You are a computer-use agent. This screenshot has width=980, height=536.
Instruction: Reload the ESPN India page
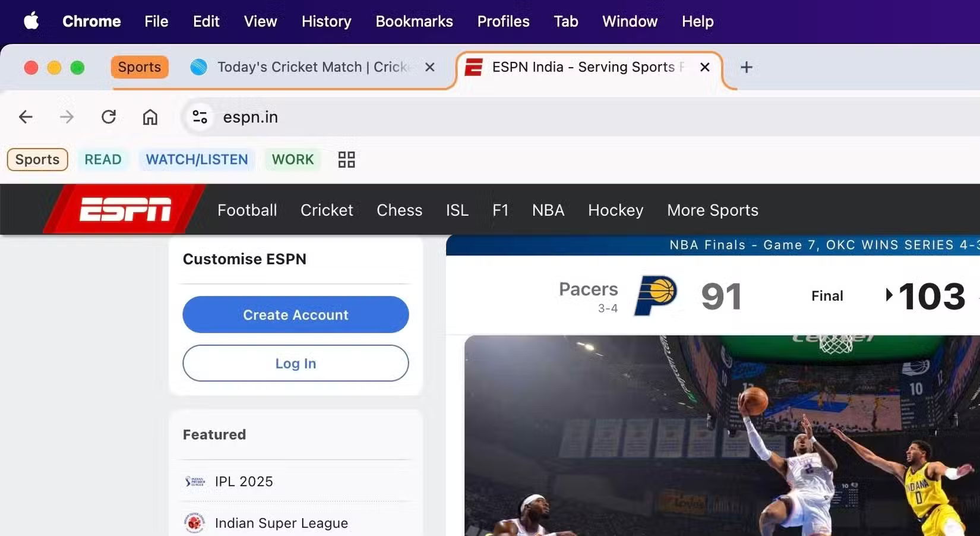[x=108, y=116]
